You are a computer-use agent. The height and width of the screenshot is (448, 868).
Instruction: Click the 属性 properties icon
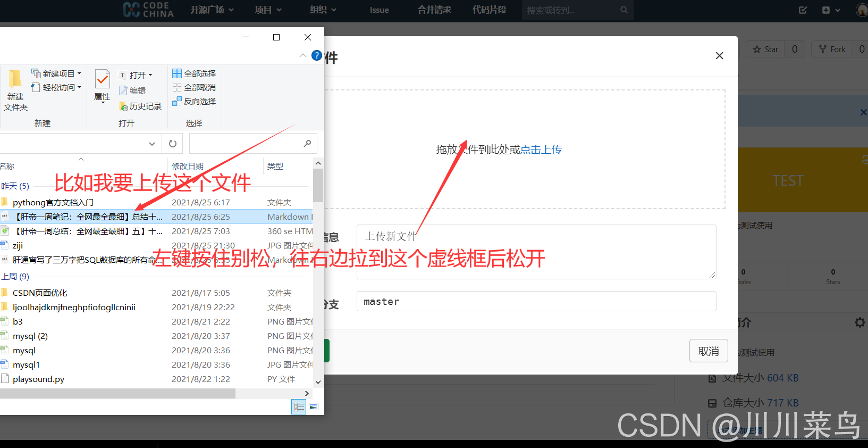pyautogui.click(x=102, y=80)
